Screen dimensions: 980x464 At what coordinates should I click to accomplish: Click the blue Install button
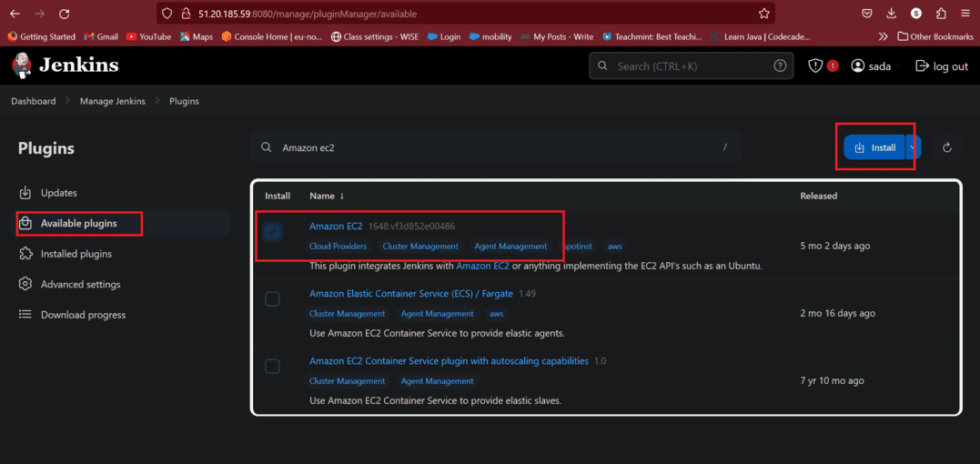click(874, 147)
